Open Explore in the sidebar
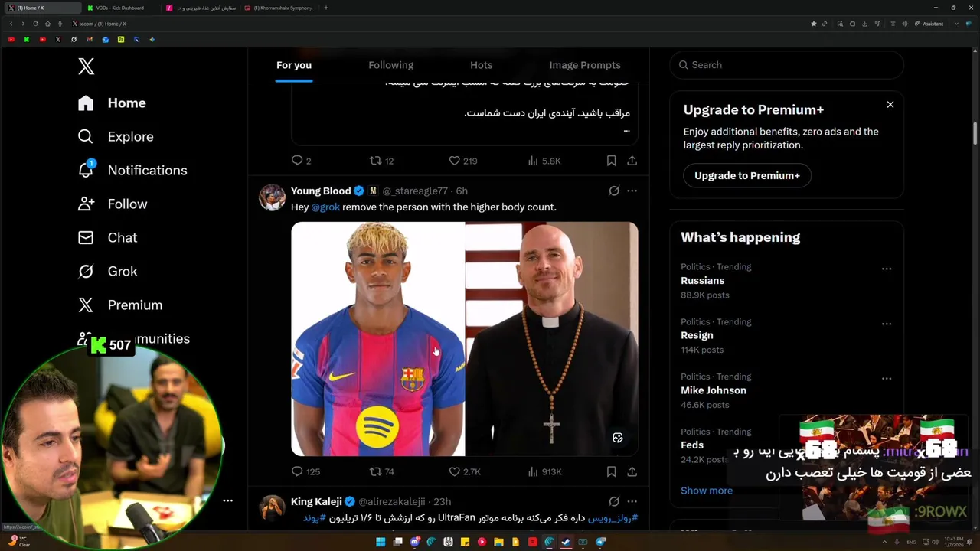 [x=116, y=136]
